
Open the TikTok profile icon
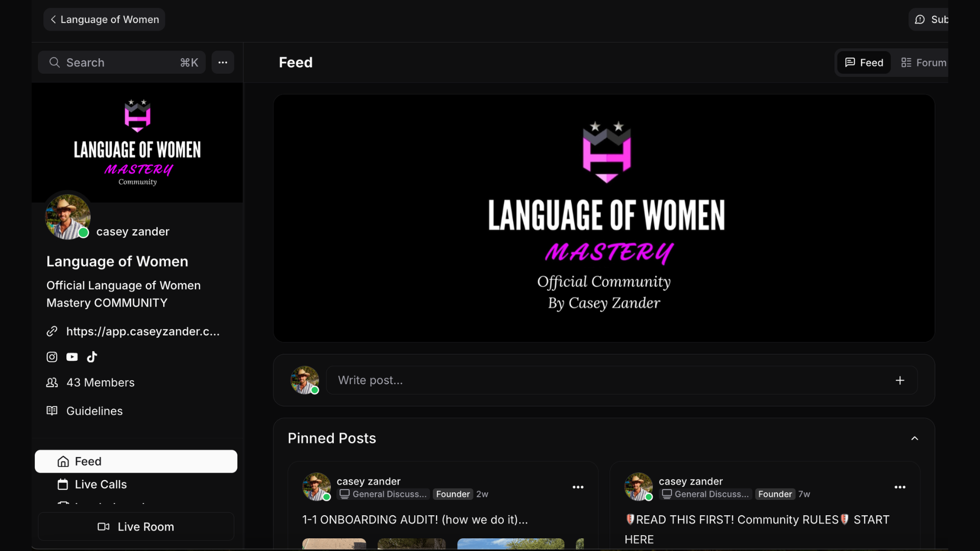coord(92,357)
